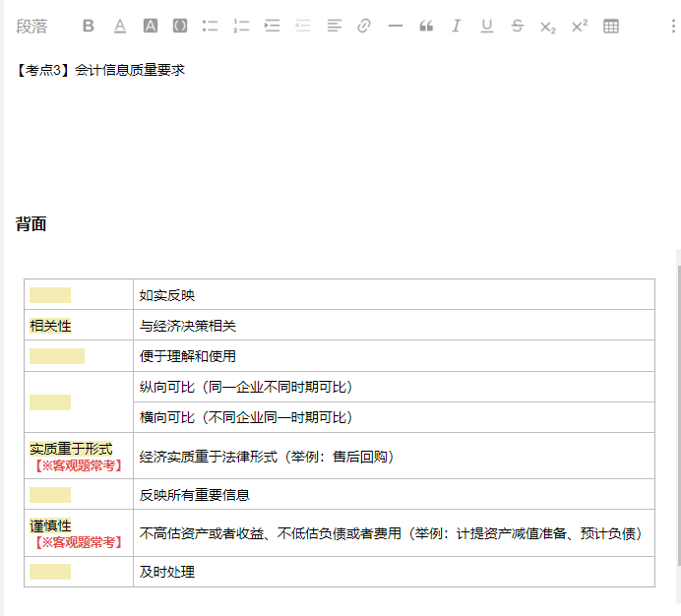Reveal the hidden cloze beside 如实反映

point(50,295)
